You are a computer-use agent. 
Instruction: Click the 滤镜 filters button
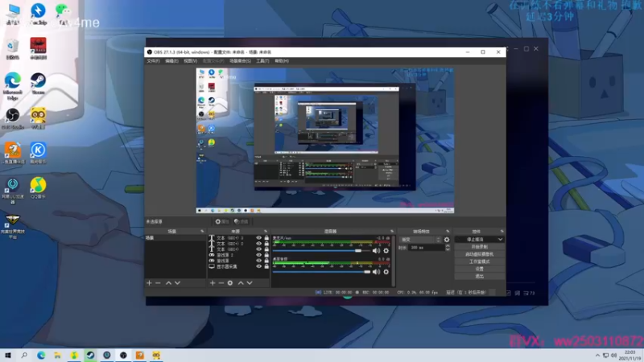[x=242, y=222]
